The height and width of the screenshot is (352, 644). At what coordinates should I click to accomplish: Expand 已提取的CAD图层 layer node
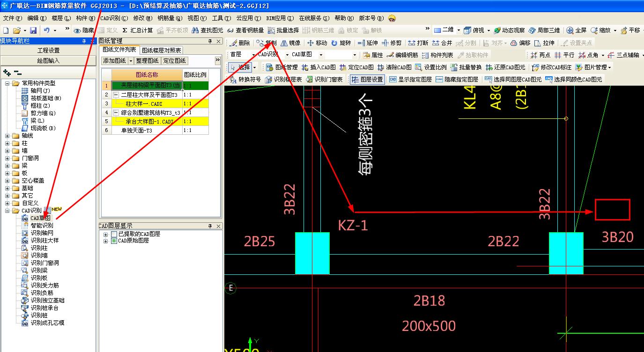pos(105,234)
